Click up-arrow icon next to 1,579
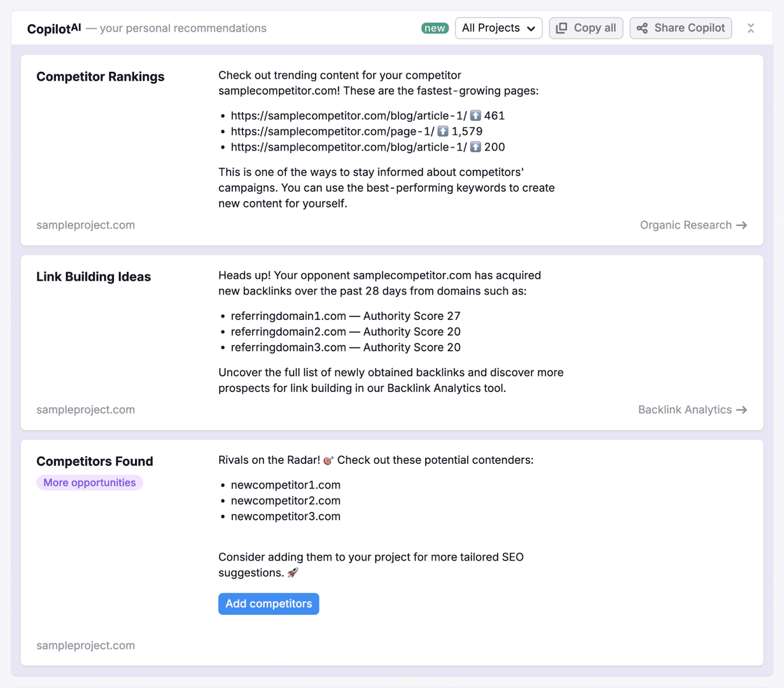784x688 pixels. (x=443, y=131)
